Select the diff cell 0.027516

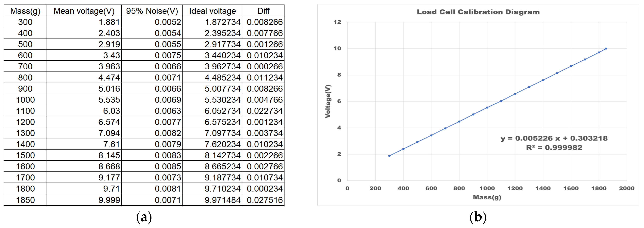264,200
